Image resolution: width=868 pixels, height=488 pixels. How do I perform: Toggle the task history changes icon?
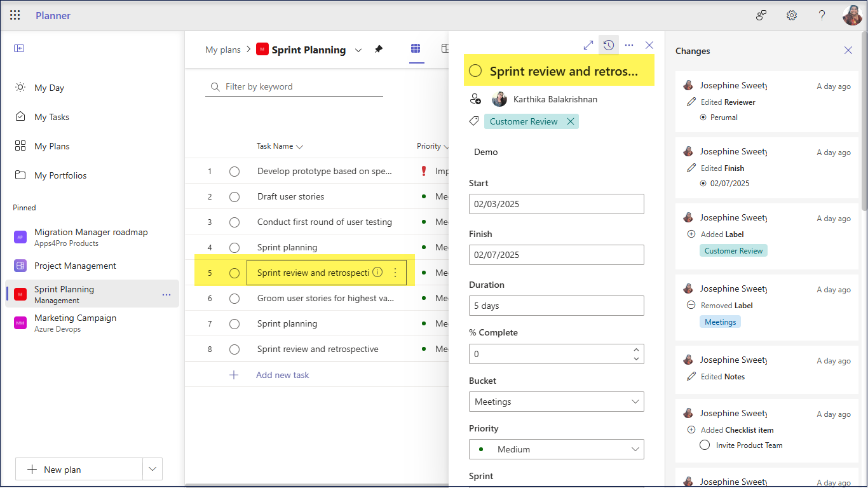(x=609, y=45)
